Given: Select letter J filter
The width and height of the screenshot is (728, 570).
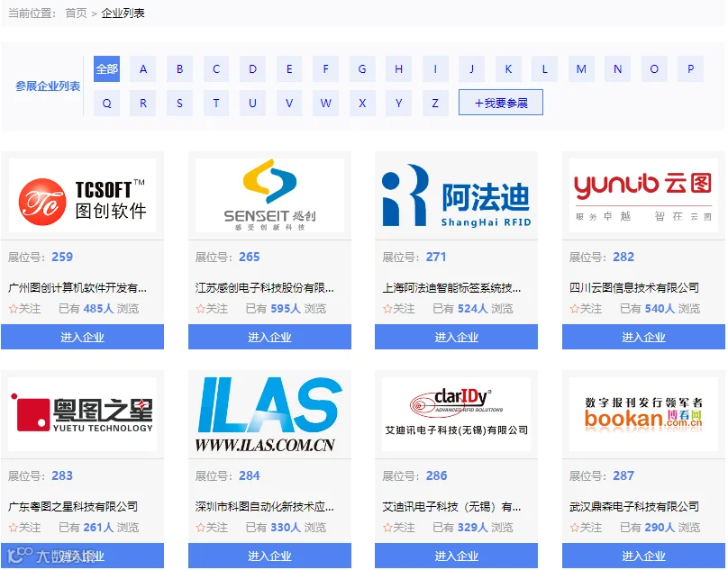Looking at the screenshot, I should point(472,69).
